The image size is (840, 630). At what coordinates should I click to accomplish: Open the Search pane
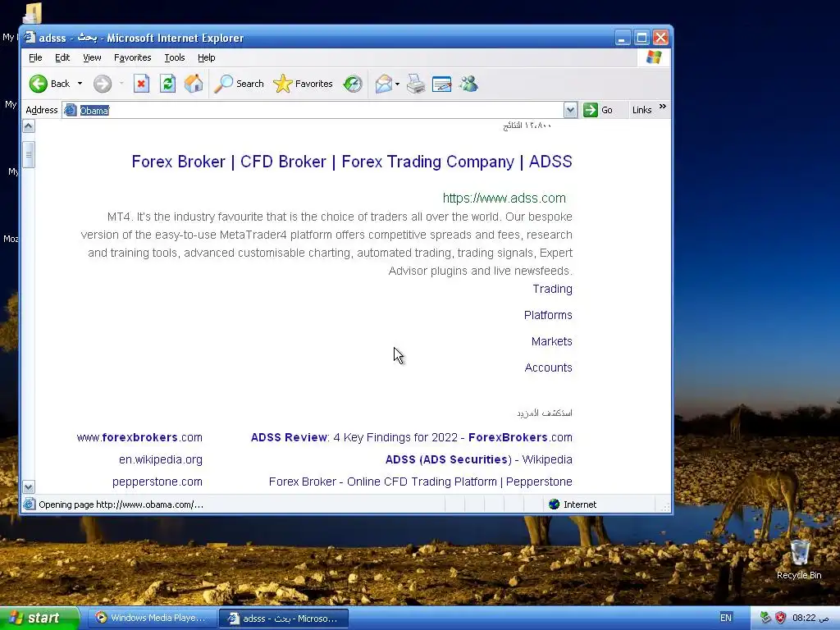pos(239,84)
